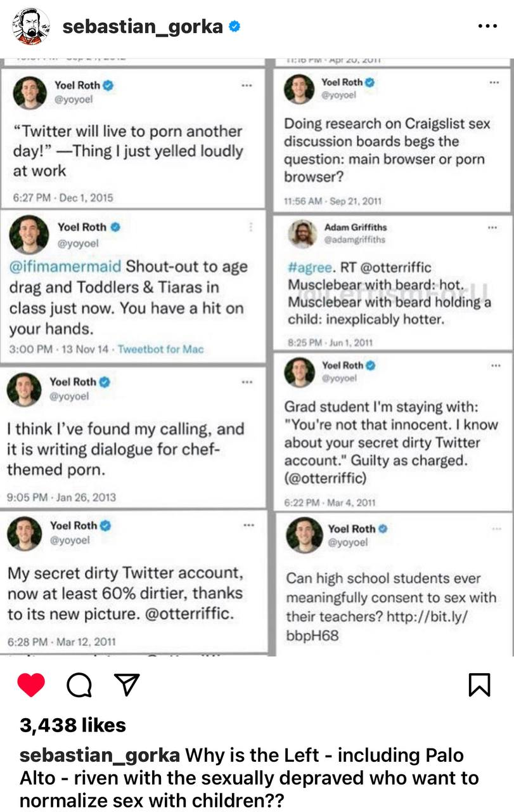
Task: Click Adam Griffiths avatar in tweet
Action: coord(302,233)
